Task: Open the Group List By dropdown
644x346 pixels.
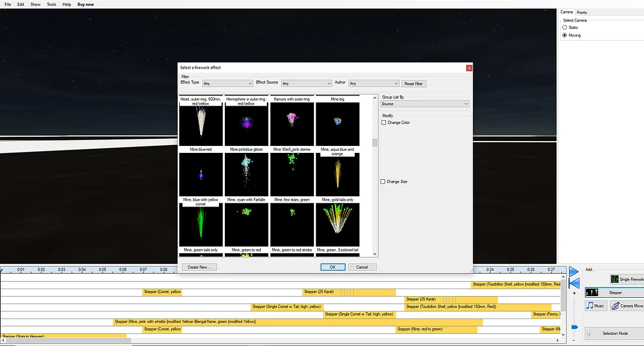Action: click(425, 104)
